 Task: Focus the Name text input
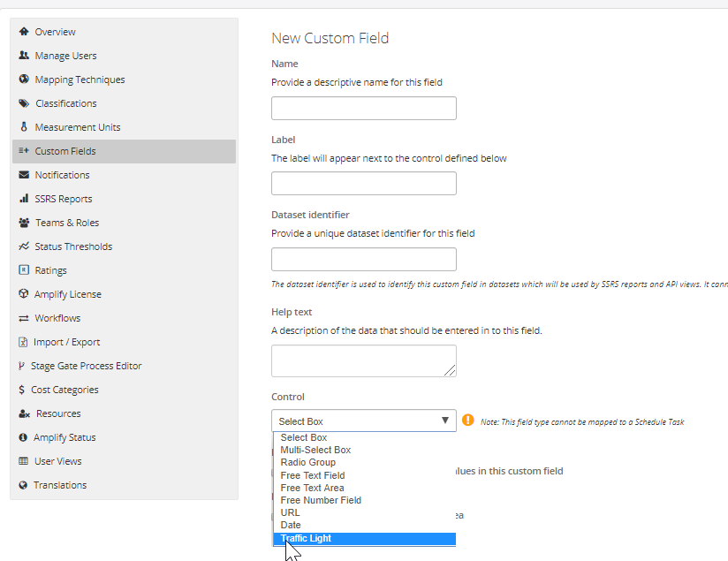pos(363,109)
